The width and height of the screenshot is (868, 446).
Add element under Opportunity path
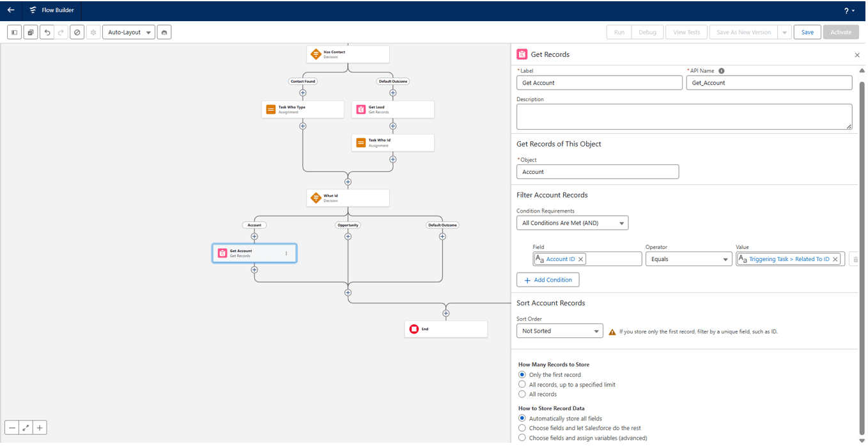tap(348, 236)
